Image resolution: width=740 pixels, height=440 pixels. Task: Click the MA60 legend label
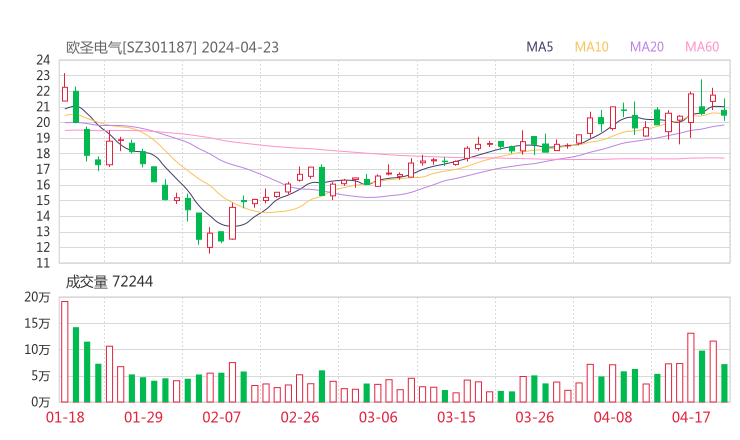click(702, 47)
